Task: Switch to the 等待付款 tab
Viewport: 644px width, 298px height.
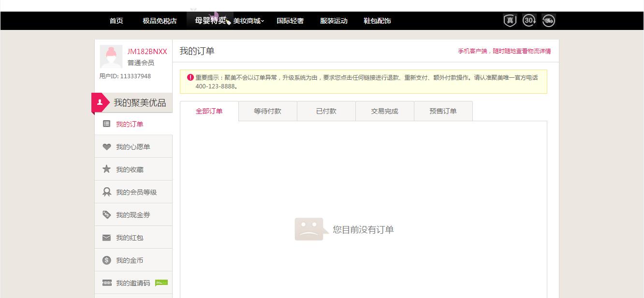Action: point(268,111)
